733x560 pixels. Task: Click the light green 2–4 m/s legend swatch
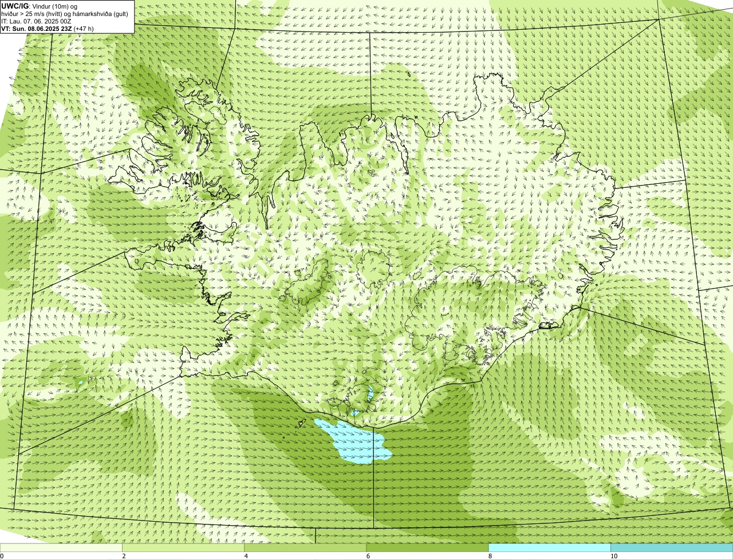tap(183, 548)
